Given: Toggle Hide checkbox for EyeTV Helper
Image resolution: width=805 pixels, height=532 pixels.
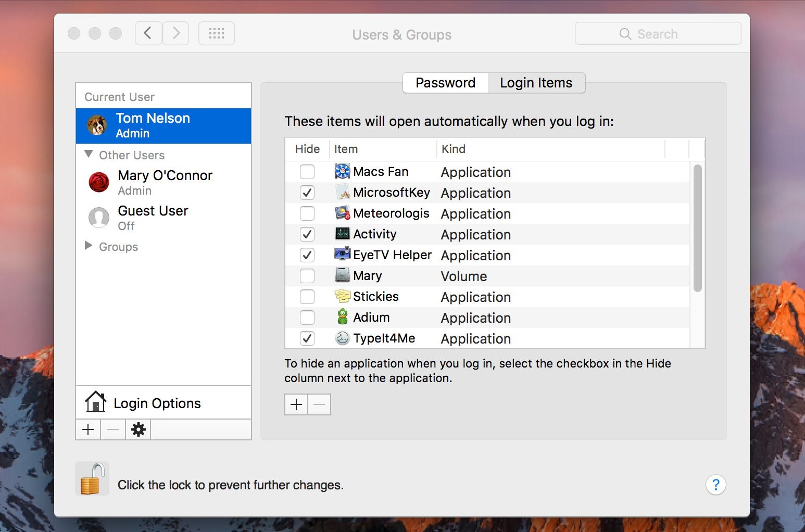Looking at the screenshot, I should 307,255.
